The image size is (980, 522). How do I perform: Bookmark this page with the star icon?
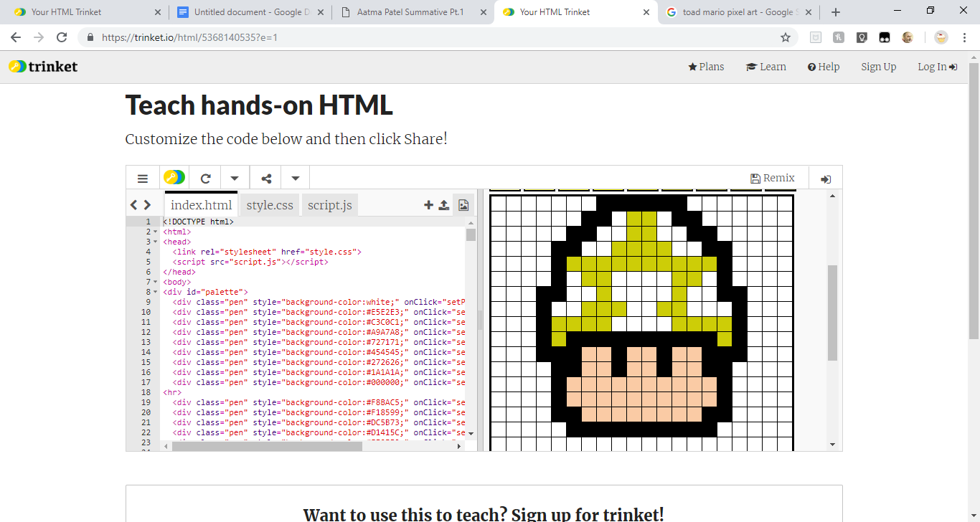click(786, 37)
